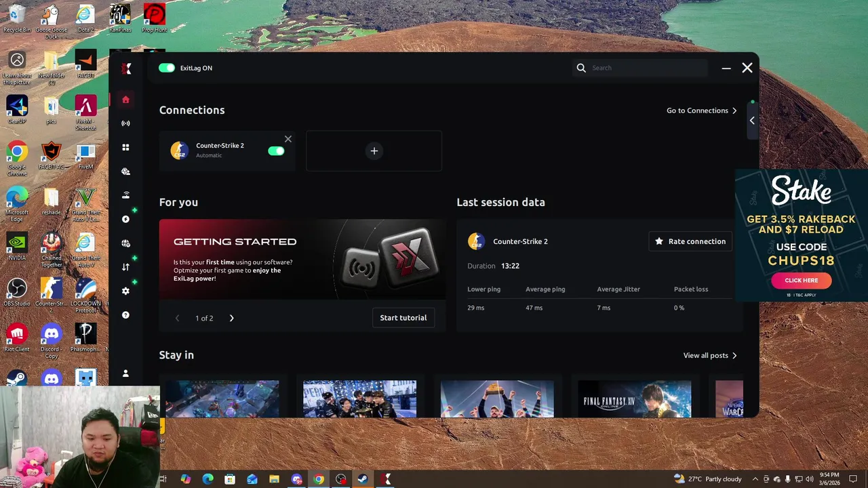Open the help question mark icon

point(125,315)
